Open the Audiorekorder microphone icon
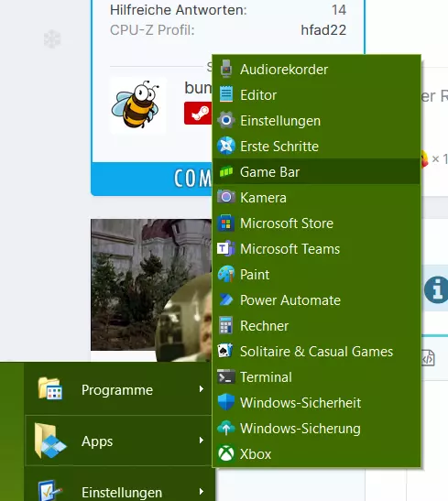Viewport: 448px width, 501px height. point(226,69)
